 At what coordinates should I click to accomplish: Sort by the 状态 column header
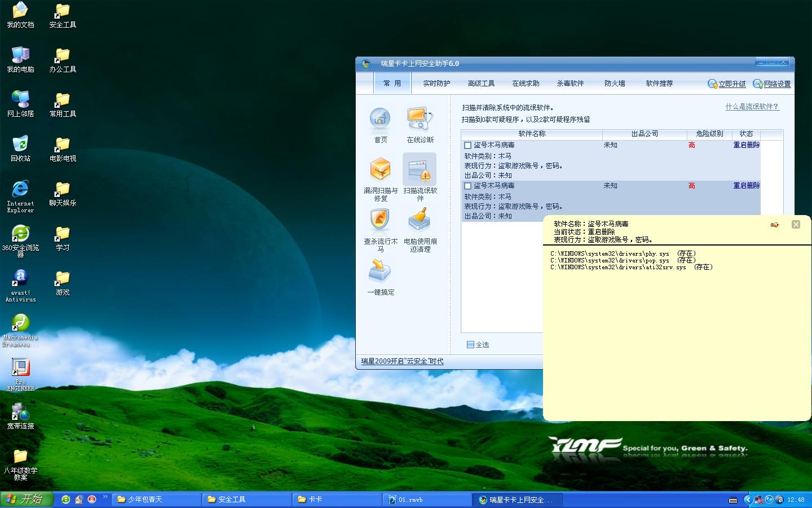(746, 134)
